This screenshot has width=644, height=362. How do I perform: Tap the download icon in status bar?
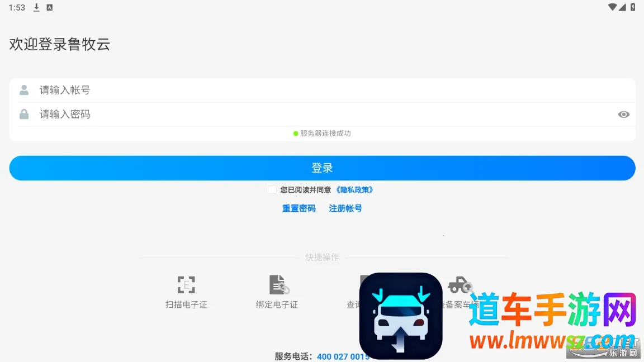pos(37,7)
